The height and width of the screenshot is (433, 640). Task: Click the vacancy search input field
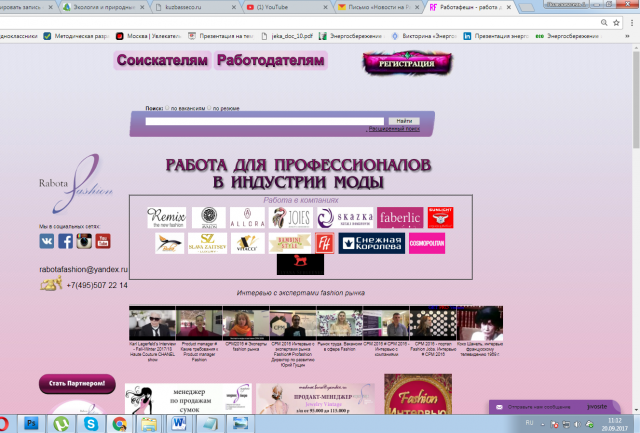[x=264, y=121]
